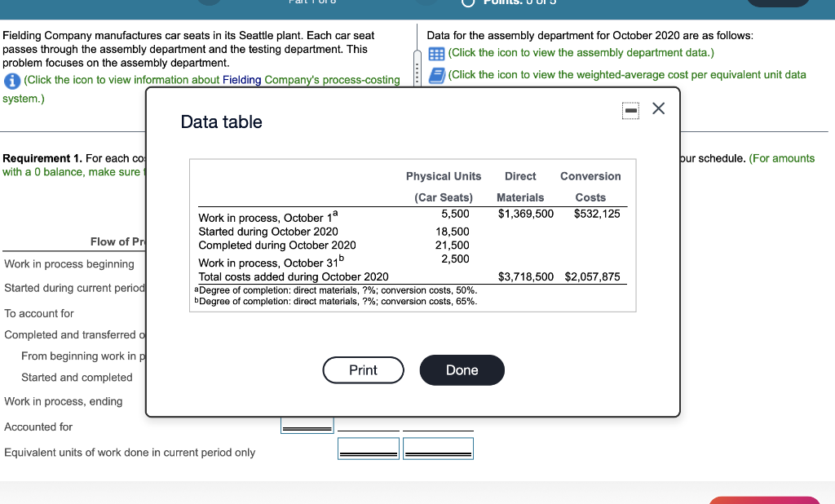Select 'Completed during October 2020' row label

point(277,245)
